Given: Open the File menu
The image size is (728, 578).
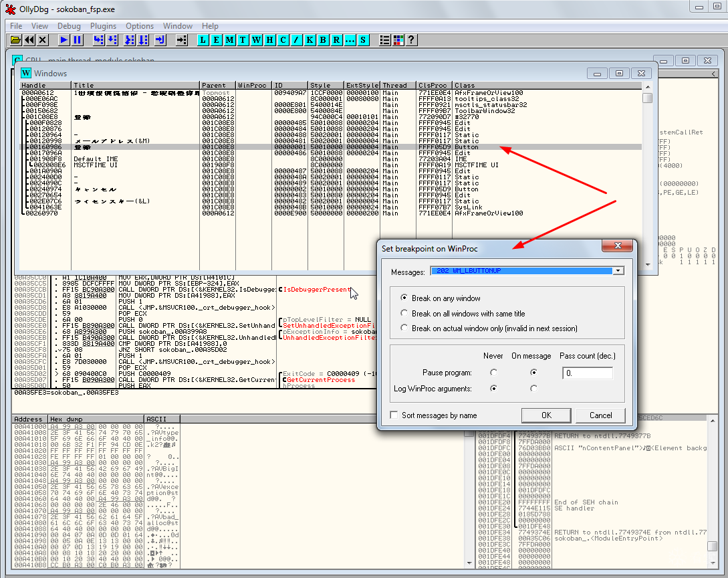Looking at the screenshot, I should coord(16,26).
